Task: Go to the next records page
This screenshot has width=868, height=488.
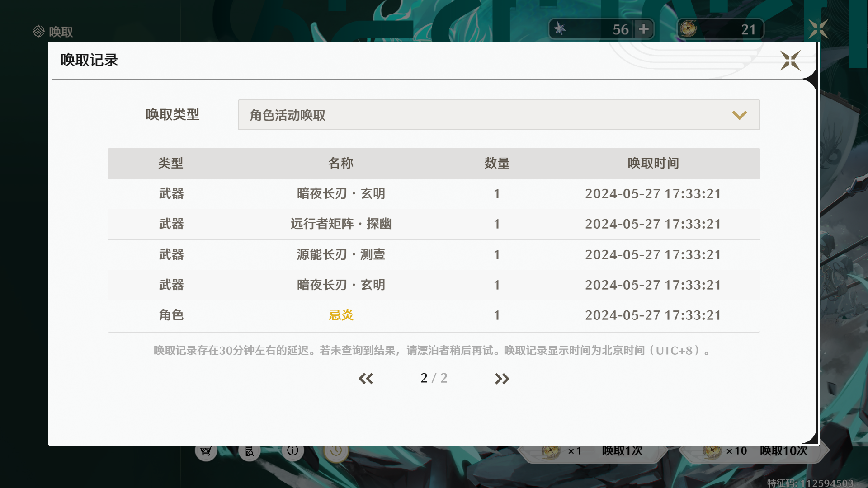Action: (x=502, y=379)
